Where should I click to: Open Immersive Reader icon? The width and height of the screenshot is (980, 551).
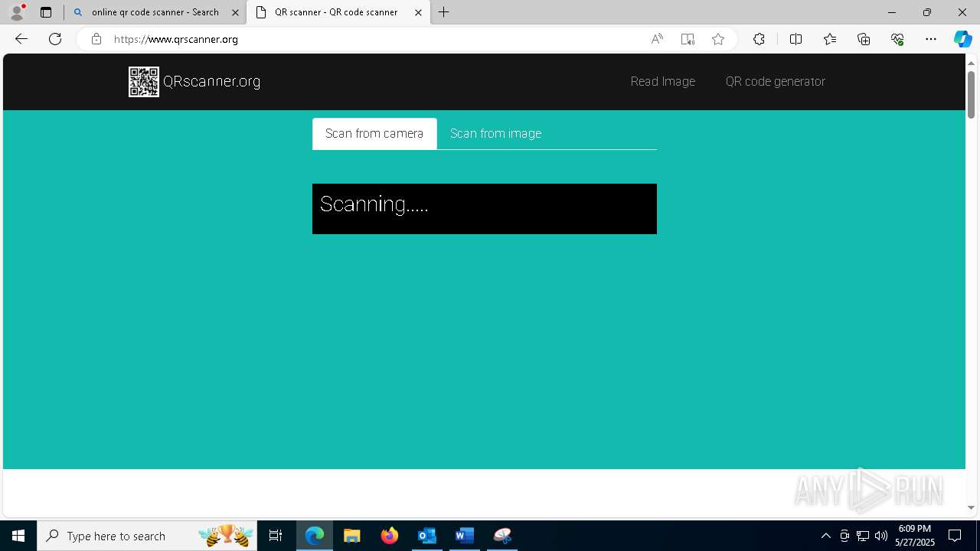688,39
